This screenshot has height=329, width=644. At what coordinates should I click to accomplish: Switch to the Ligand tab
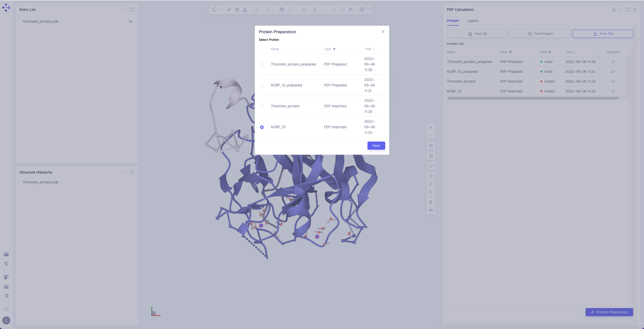click(x=472, y=21)
